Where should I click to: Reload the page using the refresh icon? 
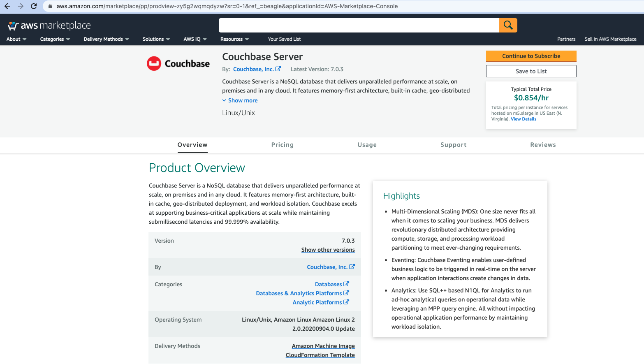pos(34,6)
